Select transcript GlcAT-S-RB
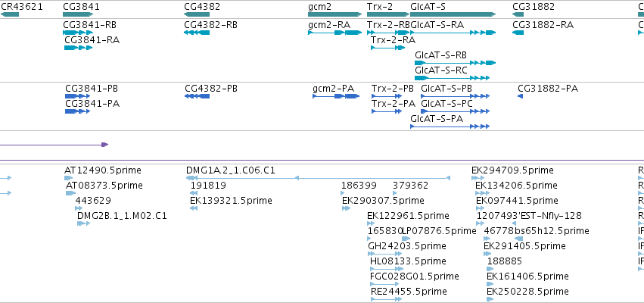Screen dimensions: 644x303 (440, 55)
